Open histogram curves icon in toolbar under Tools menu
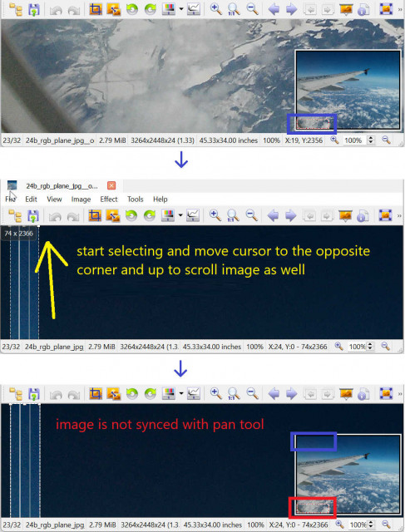Image resolution: width=405 pixels, height=532 pixels. pyautogui.click(x=193, y=215)
